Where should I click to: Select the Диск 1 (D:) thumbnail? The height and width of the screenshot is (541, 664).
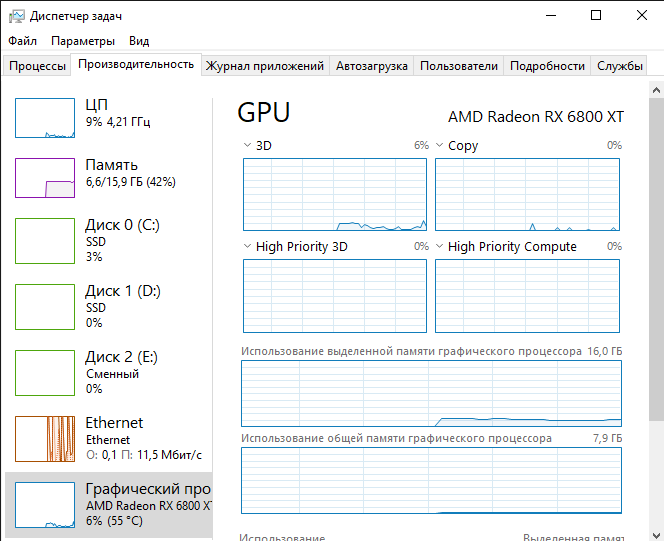pos(45,307)
